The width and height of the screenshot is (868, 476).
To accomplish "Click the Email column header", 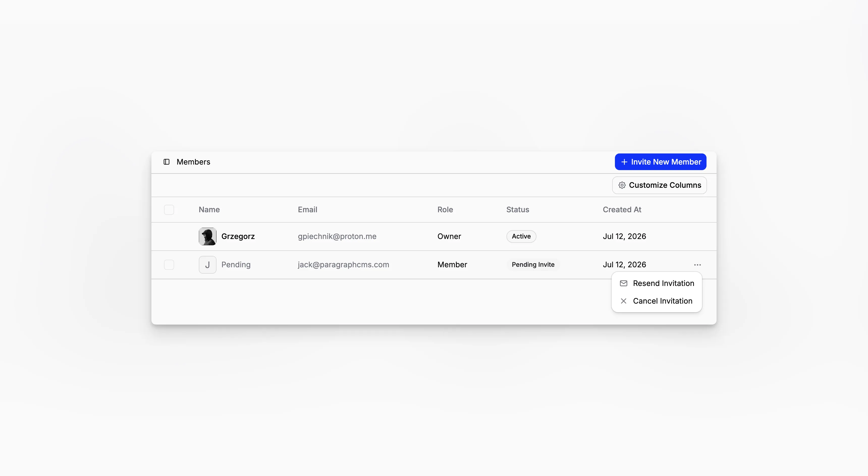I will [307, 210].
